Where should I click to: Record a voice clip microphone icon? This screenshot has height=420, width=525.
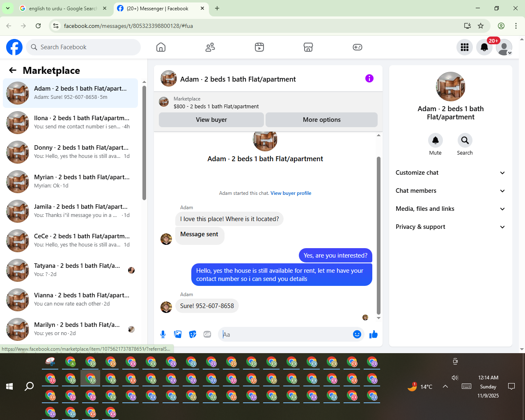click(163, 334)
